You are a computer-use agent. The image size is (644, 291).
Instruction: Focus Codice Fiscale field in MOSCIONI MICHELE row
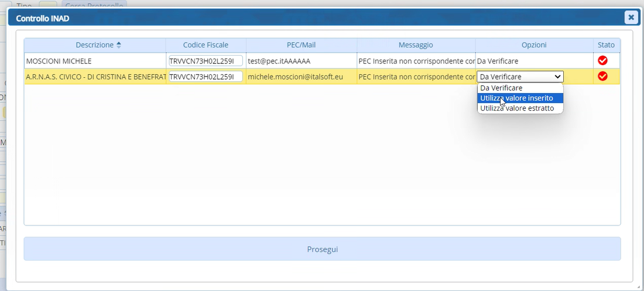coord(205,61)
